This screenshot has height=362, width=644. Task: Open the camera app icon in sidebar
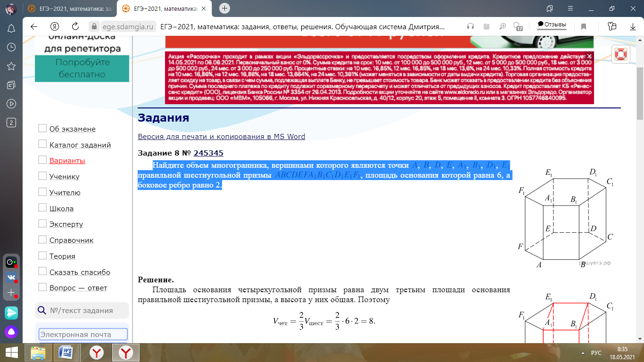(x=11, y=262)
